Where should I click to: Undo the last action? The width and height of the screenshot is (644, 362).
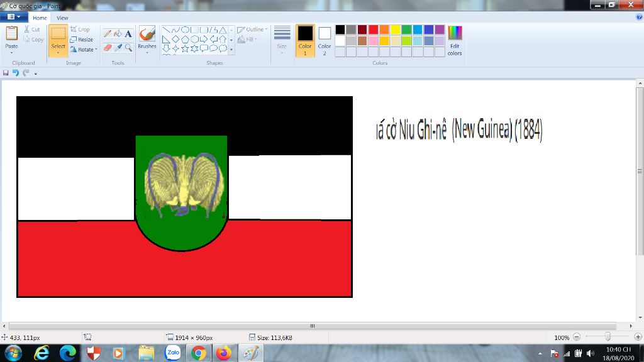point(16,73)
